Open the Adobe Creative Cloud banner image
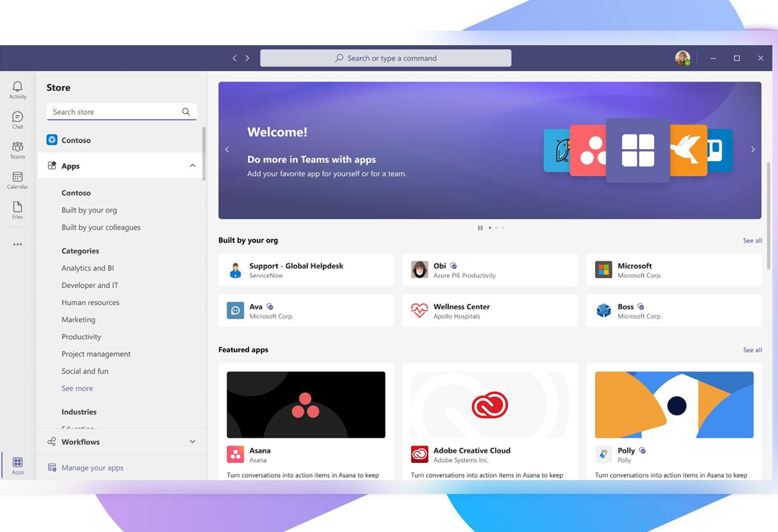Screen dimensions: 778x532 489,404
